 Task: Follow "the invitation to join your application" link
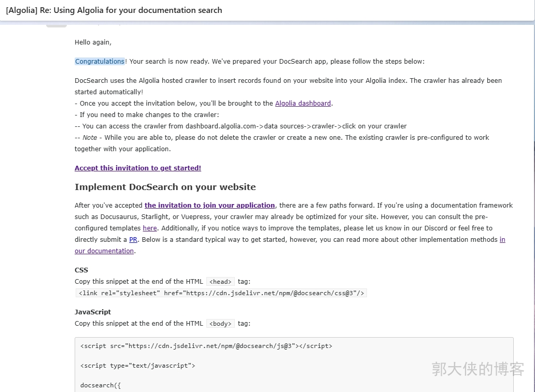click(209, 205)
